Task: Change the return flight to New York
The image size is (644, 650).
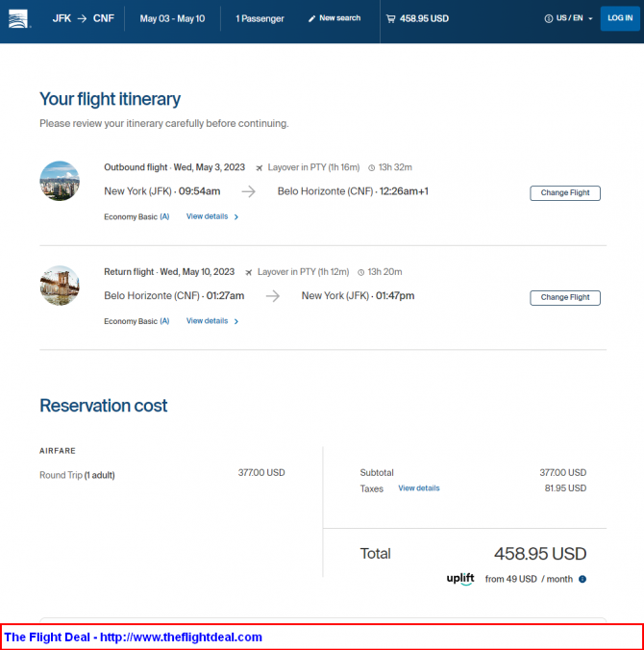Action: pyautogui.click(x=565, y=298)
